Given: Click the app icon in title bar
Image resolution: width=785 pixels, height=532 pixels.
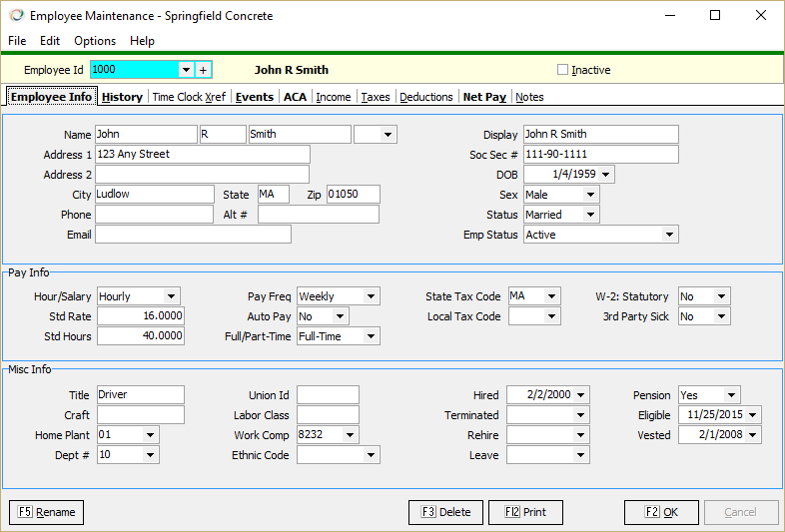Looking at the screenshot, I should pyautogui.click(x=15, y=16).
